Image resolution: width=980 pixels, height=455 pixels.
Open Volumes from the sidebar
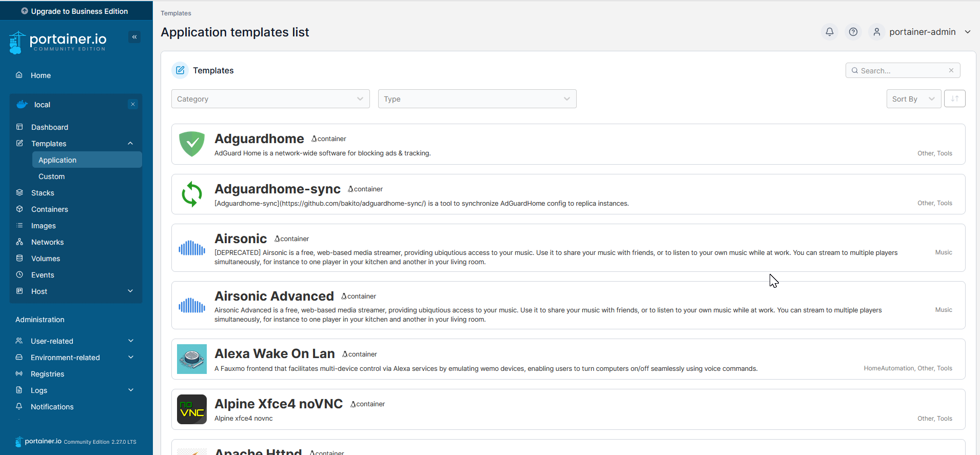46,259
